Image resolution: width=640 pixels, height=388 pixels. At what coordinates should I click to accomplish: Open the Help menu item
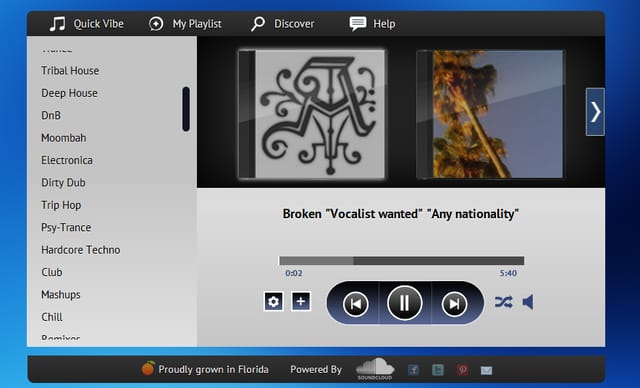point(372,24)
